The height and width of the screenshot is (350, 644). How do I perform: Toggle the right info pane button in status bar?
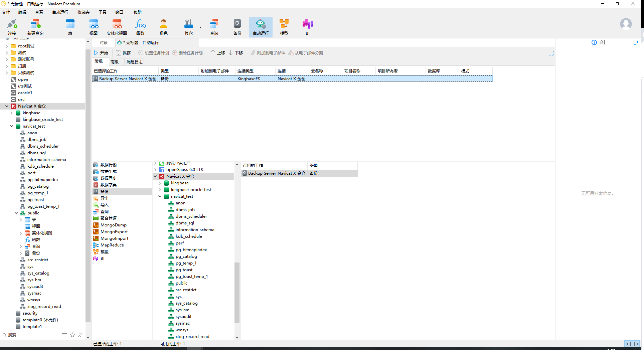pyautogui.click(x=636, y=344)
